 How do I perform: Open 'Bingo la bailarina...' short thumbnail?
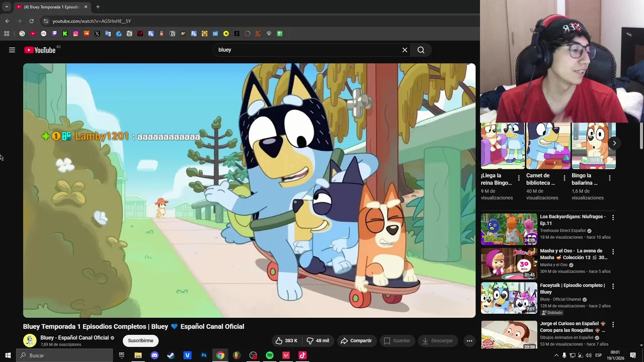coord(594,146)
